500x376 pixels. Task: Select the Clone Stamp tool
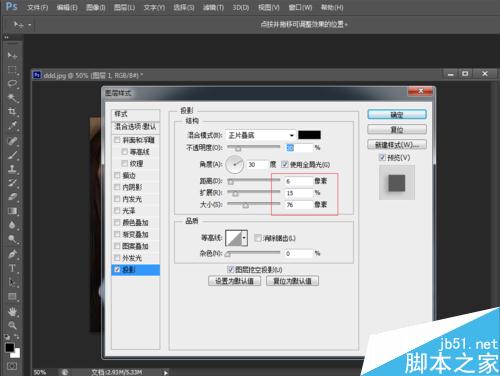pyautogui.click(x=12, y=168)
